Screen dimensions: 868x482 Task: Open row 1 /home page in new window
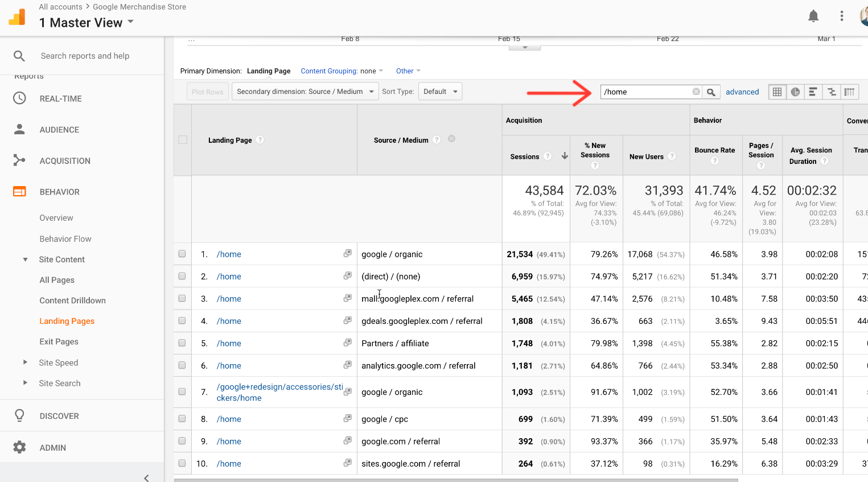click(x=347, y=253)
